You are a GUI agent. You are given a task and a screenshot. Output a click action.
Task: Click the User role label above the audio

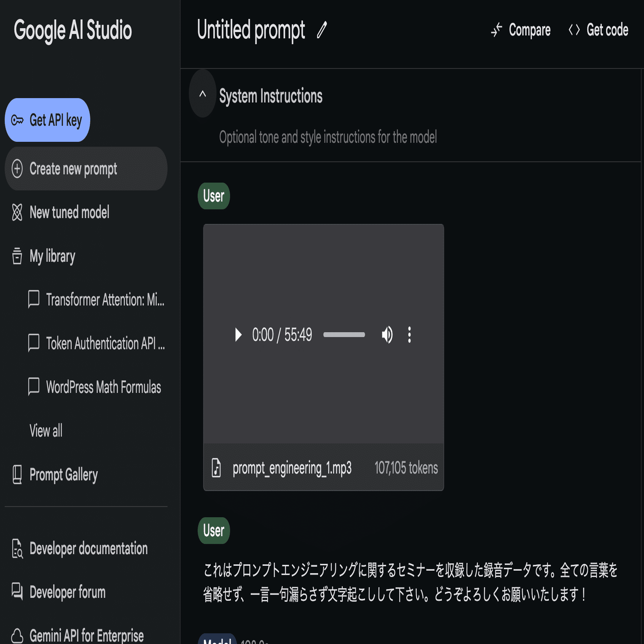[x=214, y=196]
